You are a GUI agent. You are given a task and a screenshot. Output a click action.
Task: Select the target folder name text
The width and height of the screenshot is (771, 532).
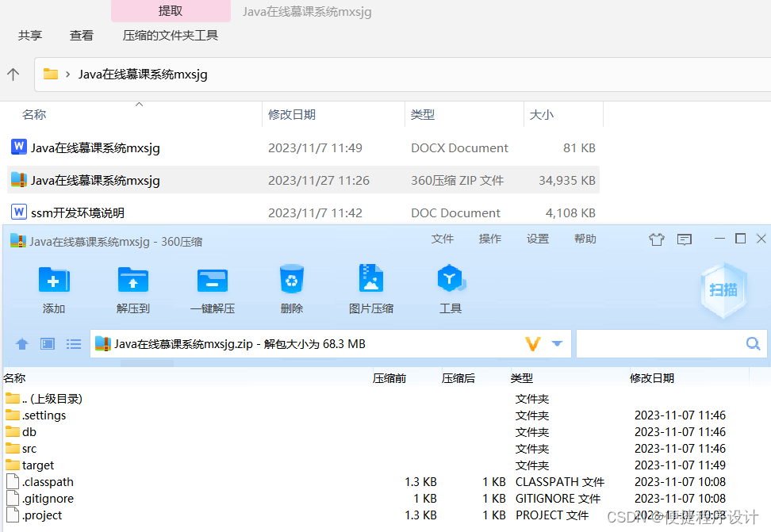click(x=38, y=465)
